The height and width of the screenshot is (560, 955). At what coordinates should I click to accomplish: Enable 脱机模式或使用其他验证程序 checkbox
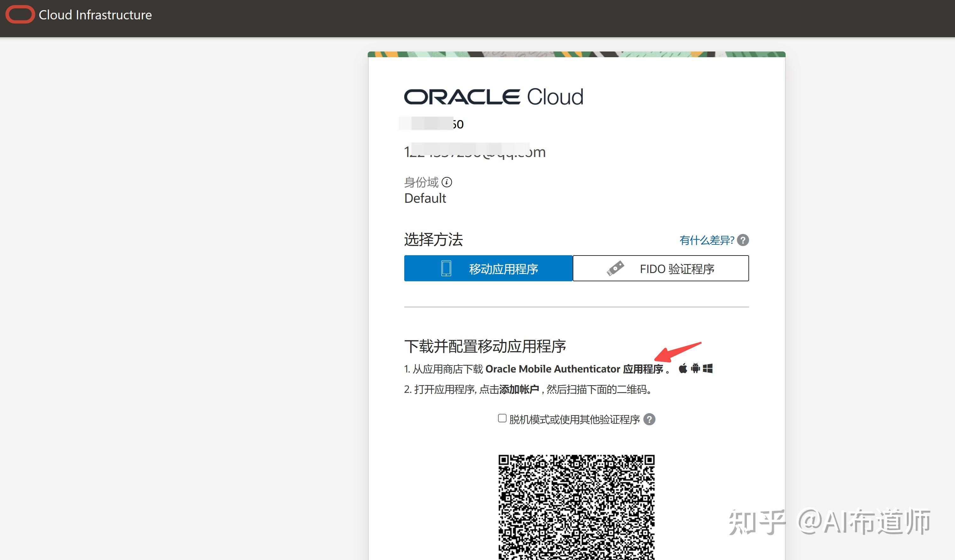(502, 418)
